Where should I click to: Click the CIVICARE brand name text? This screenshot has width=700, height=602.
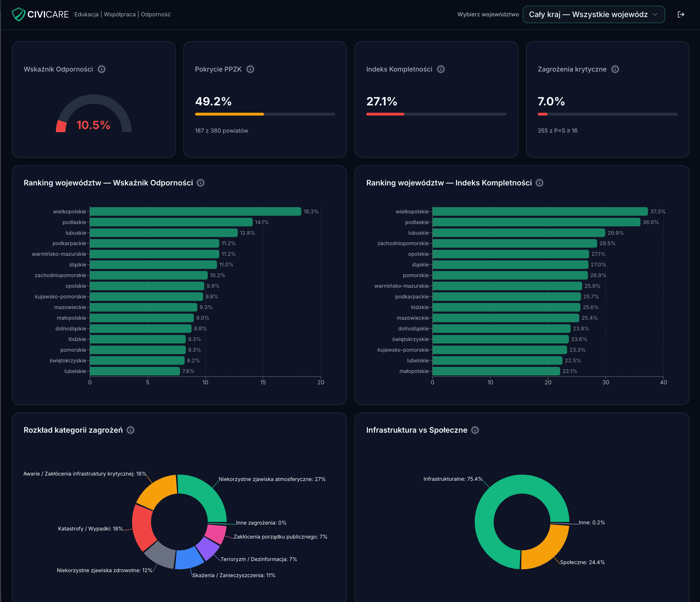pyautogui.click(x=48, y=14)
